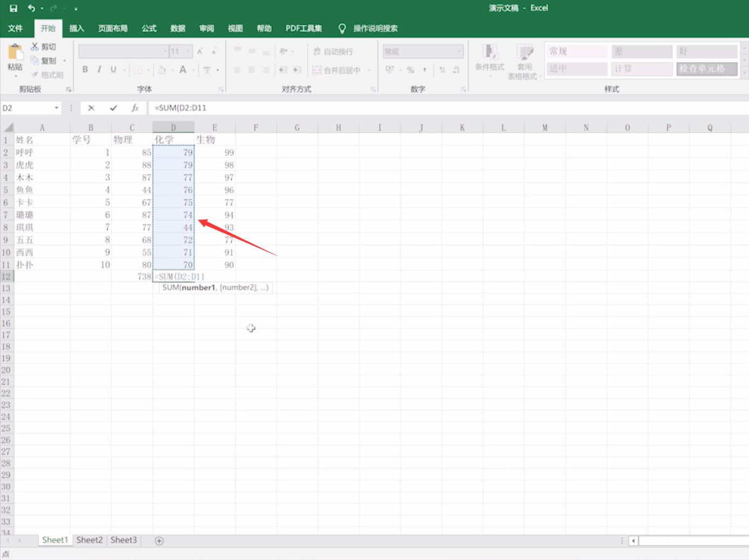Expand the Name Box dropdown arrow

coord(56,108)
